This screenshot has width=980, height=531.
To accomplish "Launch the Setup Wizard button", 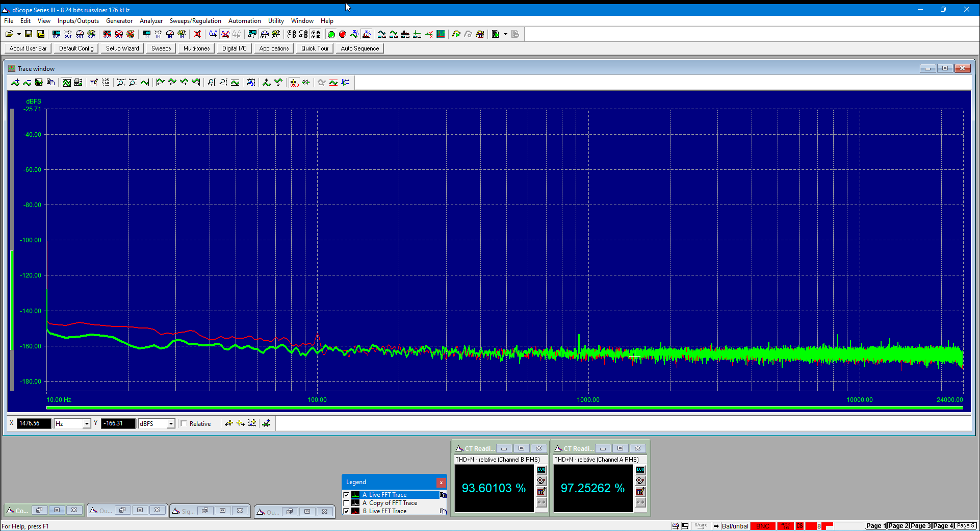I will click(x=122, y=48).
